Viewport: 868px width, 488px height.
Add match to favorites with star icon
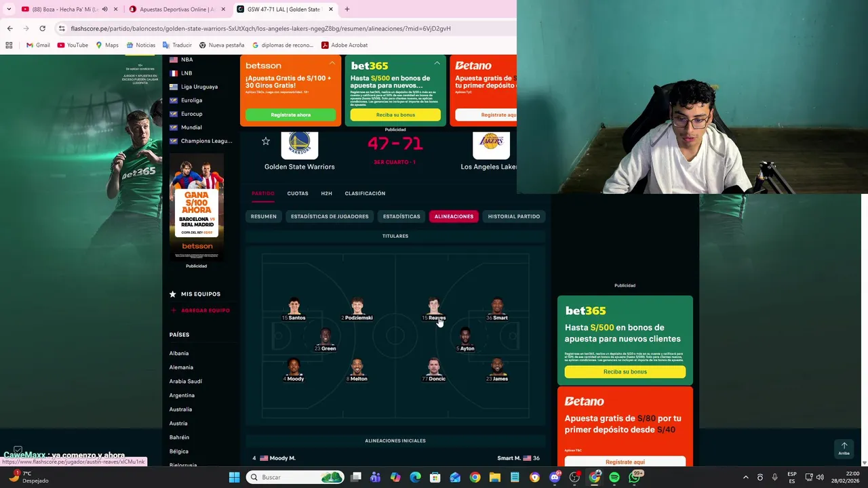click(x=266, y=141)
